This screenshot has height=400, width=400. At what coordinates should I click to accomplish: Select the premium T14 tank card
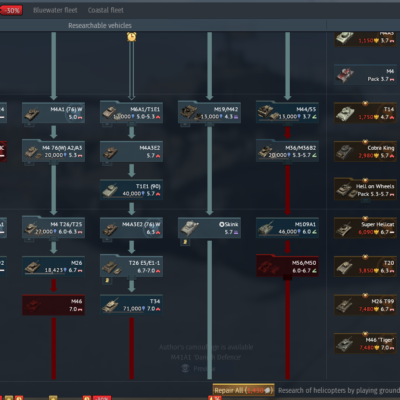pos(365,113)
